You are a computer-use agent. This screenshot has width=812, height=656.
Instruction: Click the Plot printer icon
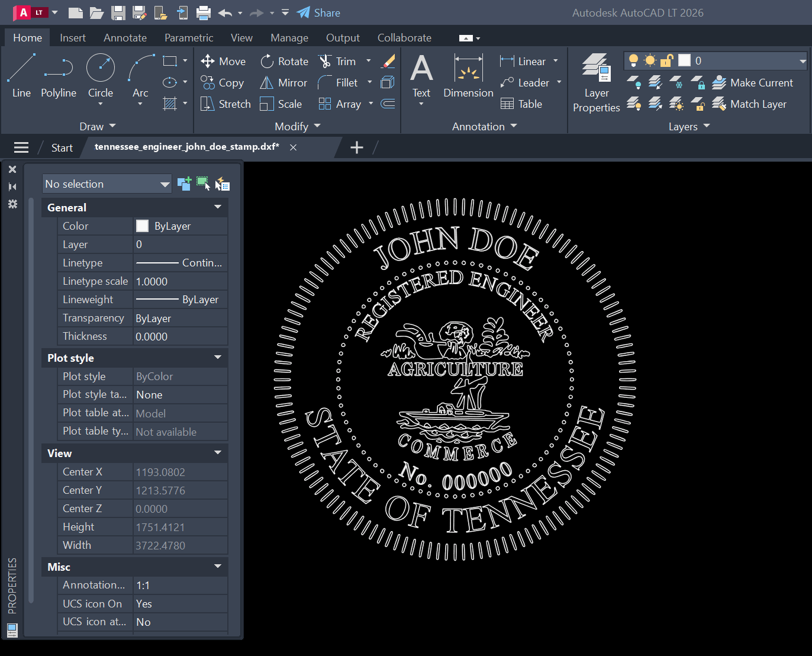coord(204,12)
